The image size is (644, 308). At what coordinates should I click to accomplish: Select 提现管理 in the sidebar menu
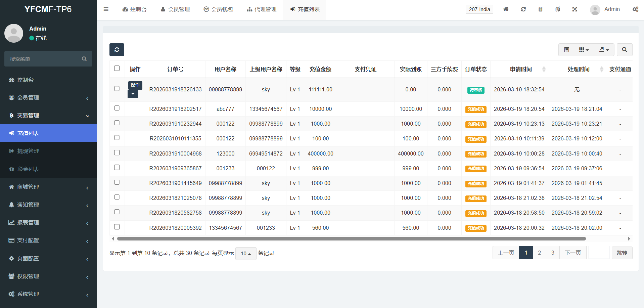28,151
